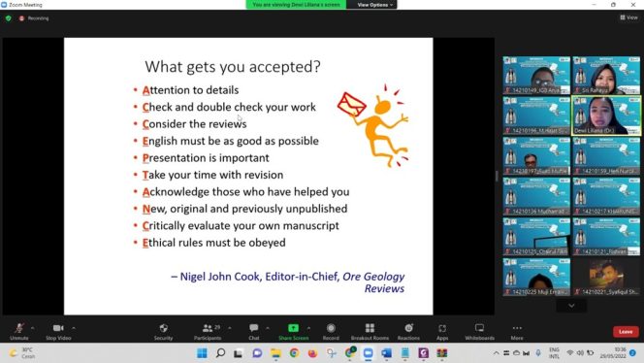Expand video options arrow beside Stop Video
This screenshot has width=644, height=363.
tap(74, 328)
